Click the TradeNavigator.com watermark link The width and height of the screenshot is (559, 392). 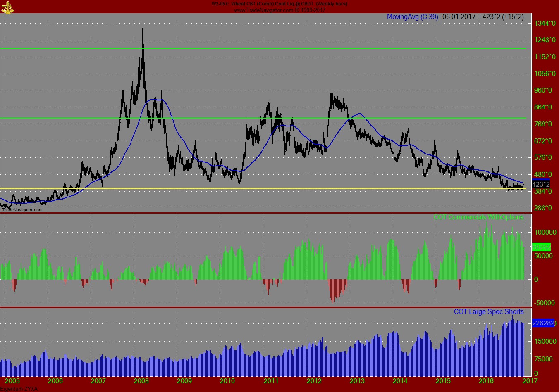tap(21, 210)
